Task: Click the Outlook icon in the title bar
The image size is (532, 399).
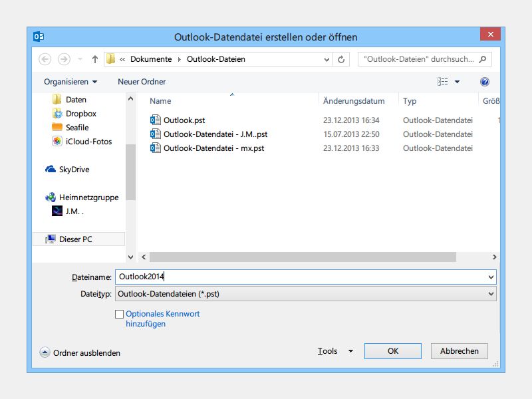Action: pos(39,37)
